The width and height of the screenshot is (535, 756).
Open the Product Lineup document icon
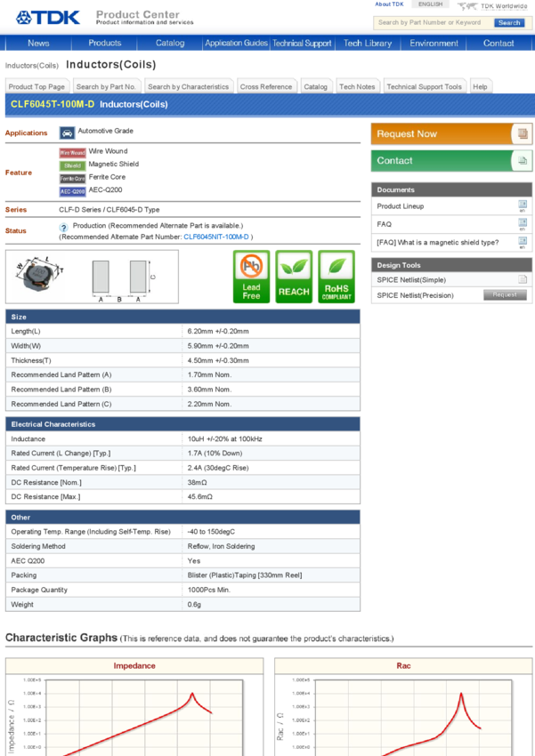click(523, 205)
